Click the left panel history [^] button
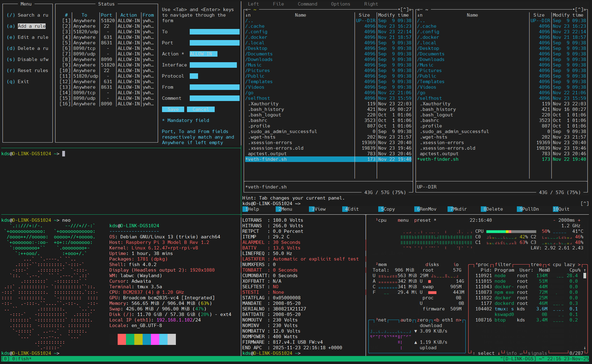Viewport: 592px width, 364px height. (405, 10)
